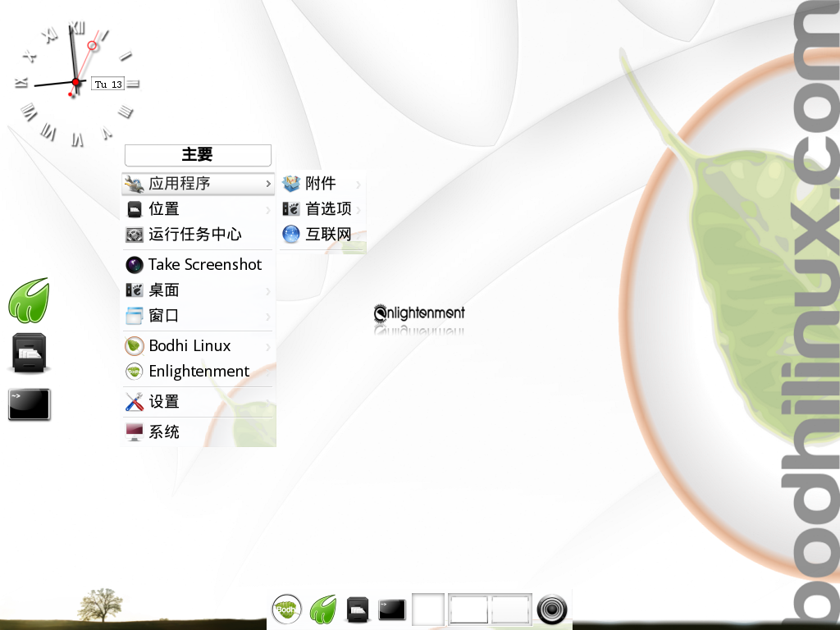Click the window icon beside 窗口
This screenshot has width=840, height=630.
(134, 316)
